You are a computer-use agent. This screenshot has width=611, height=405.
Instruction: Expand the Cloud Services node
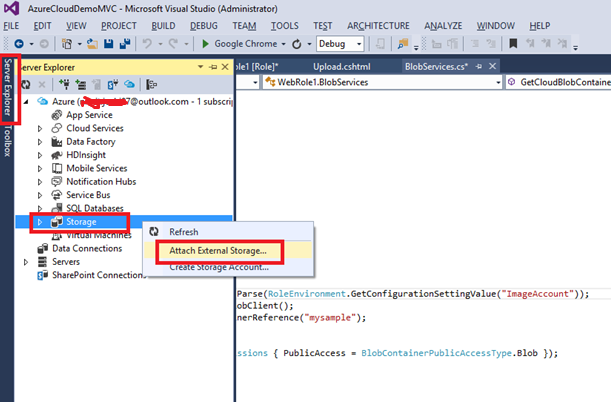click(40, 128)
